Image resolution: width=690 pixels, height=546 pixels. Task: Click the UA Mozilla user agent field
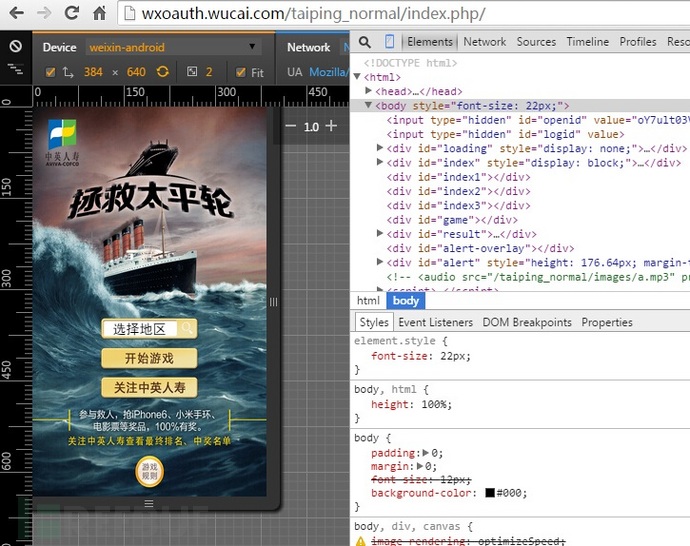pos(328,72)
